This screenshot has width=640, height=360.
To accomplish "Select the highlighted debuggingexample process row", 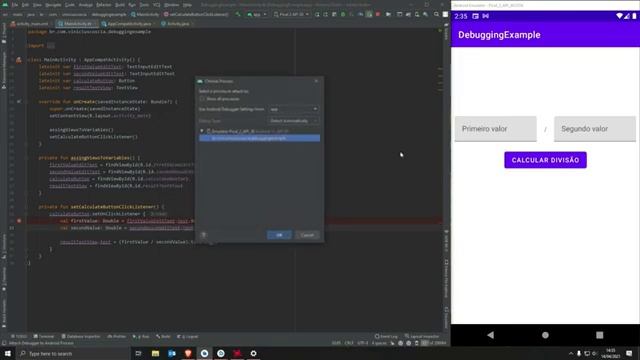I will pyautogui.click(x=260, y=138).
